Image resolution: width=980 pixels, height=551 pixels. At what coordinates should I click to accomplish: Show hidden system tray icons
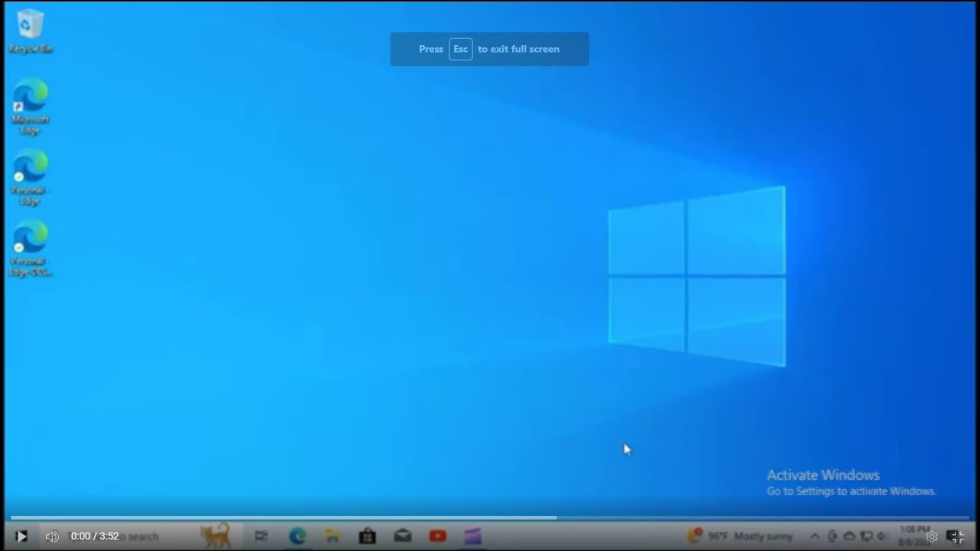815,536
